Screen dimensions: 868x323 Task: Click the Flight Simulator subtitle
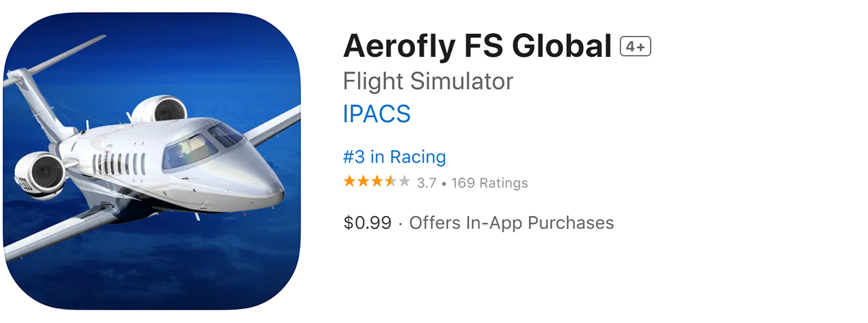[x=428, y=81]
